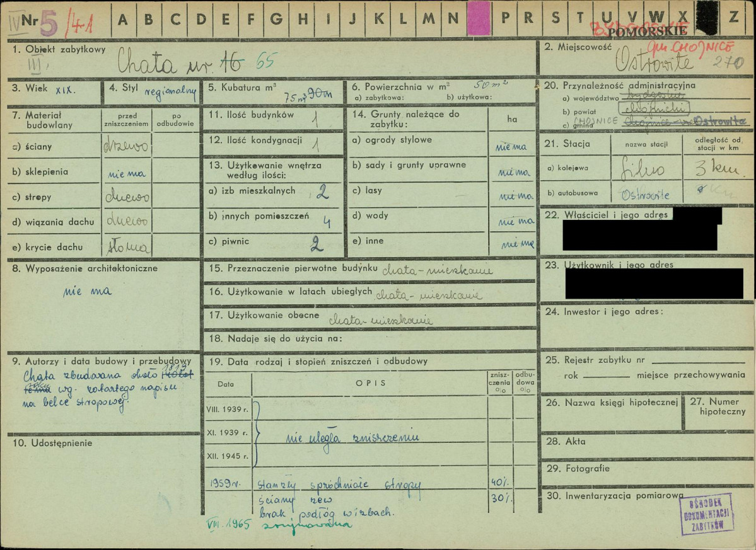Click '16. Użytkowanie w latach ubiegłych' label
Screen dimensions: 756x550
pyautogui.click(x=290, y=292)
